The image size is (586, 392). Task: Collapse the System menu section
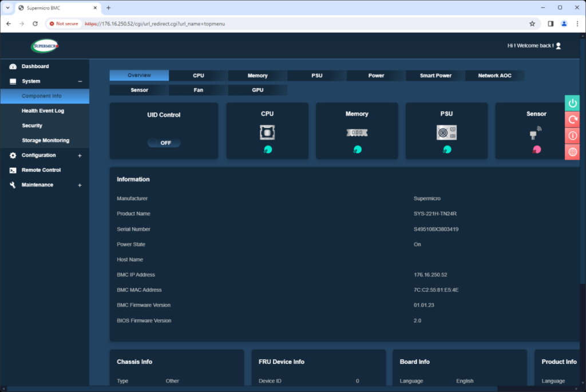click(x=80, y=81)
